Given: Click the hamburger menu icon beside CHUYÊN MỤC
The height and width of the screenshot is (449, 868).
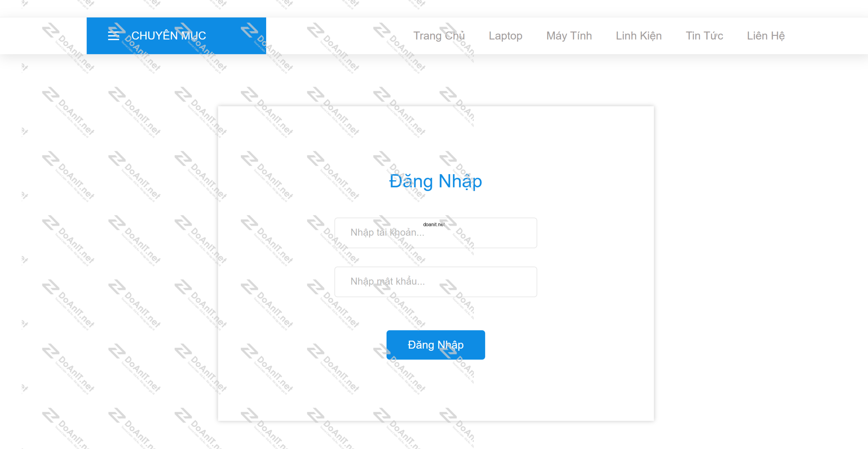Looking at the screenshot, I should [114, 36].
